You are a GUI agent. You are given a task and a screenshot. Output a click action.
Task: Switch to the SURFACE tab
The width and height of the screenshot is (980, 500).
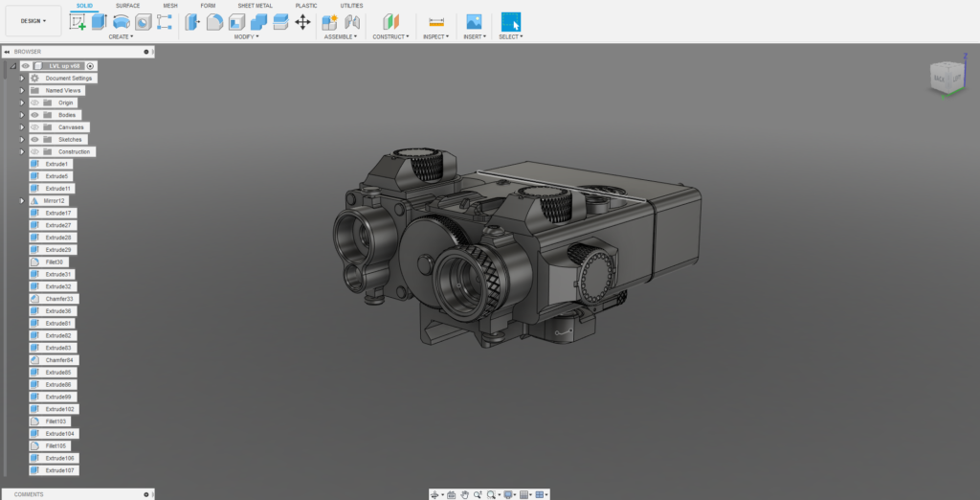click(127, 6)
